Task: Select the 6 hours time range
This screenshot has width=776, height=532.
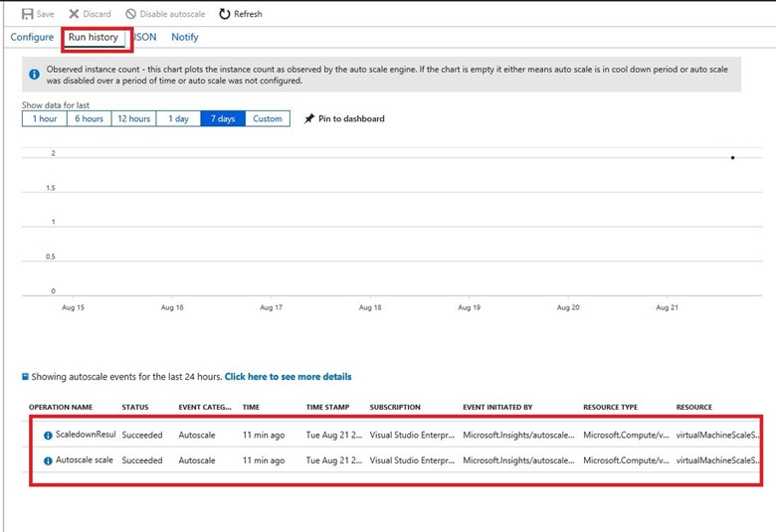Action: point(89,118)
